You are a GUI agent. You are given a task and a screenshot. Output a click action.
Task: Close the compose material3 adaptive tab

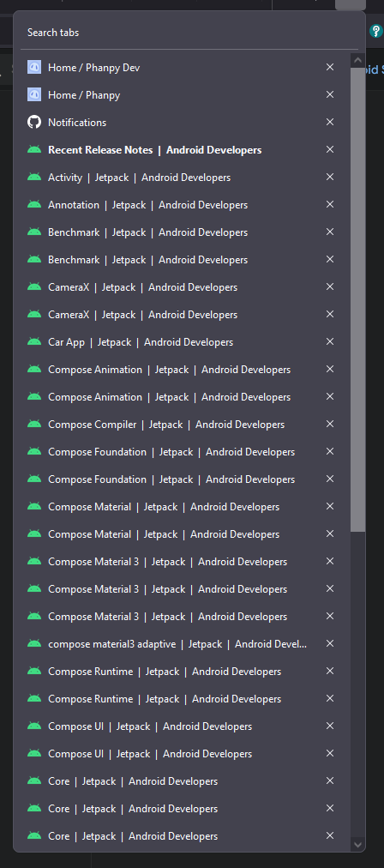(x=330, y=643)
